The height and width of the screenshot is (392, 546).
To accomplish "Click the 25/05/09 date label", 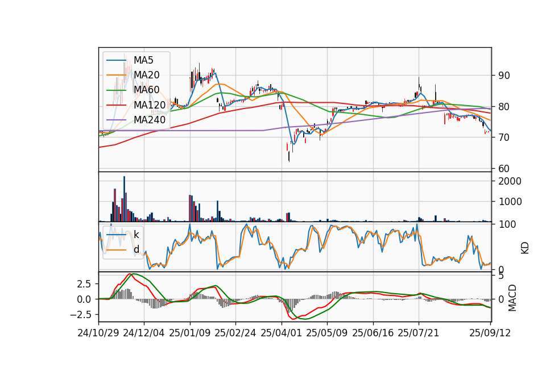I will click(327, 333).
